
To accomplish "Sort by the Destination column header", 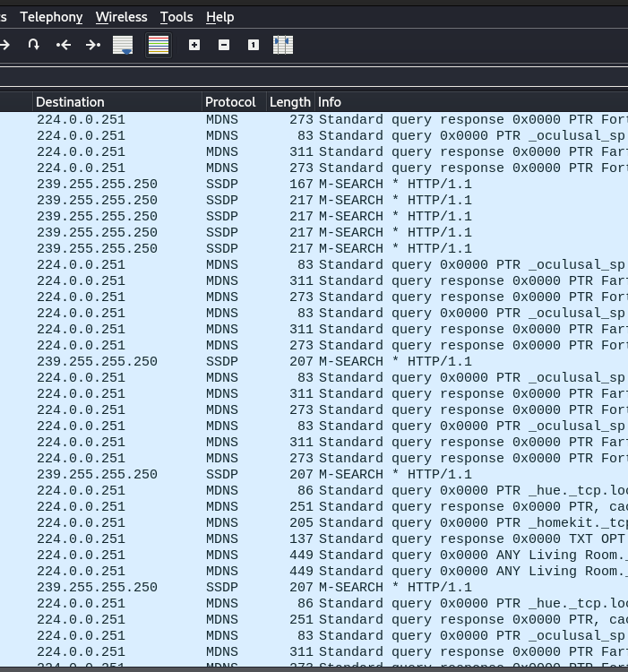I will pos(117,102).
